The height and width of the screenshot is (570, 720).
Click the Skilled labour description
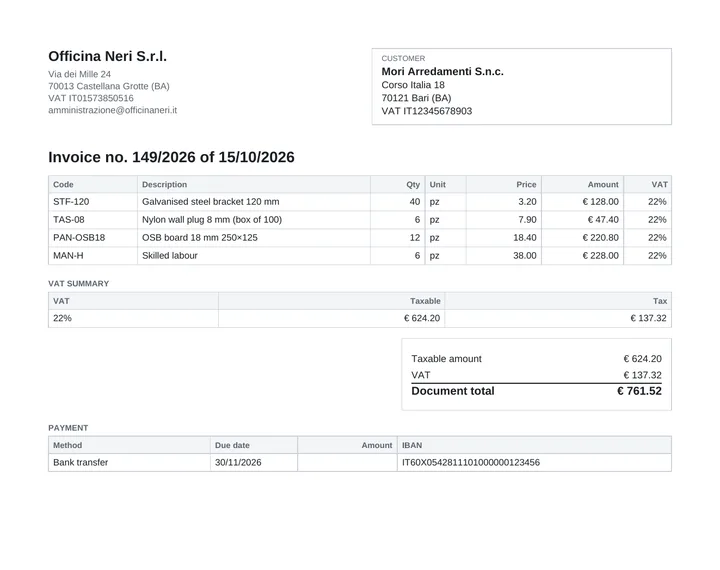point(169,255)
